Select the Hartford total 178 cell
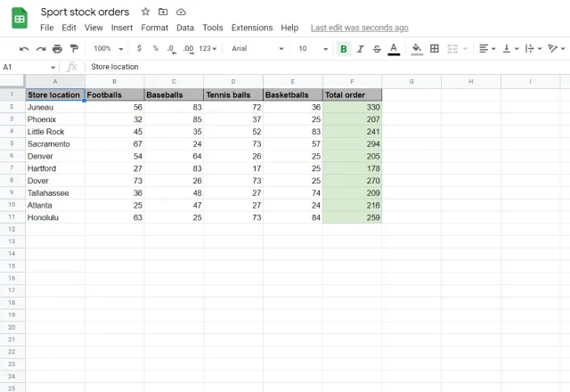This screenshot has width=570, height=392. pyautogui.click(x=353, y=168)
